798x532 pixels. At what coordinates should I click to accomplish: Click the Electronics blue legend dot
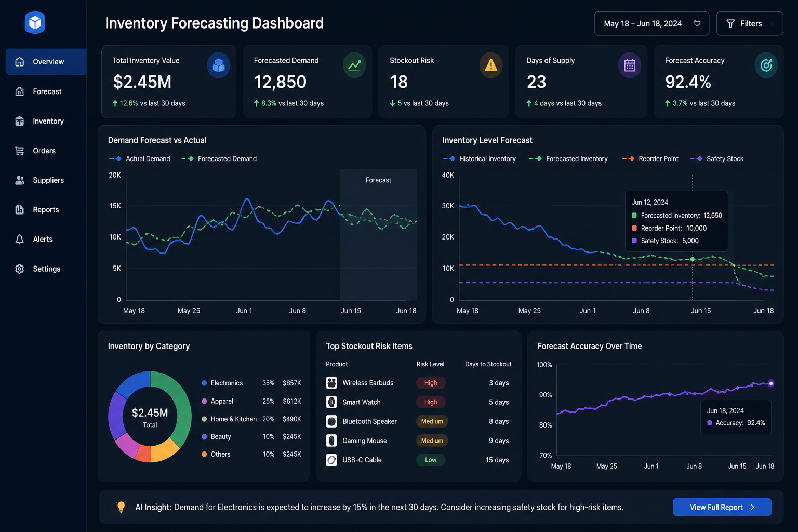(204, 383)
